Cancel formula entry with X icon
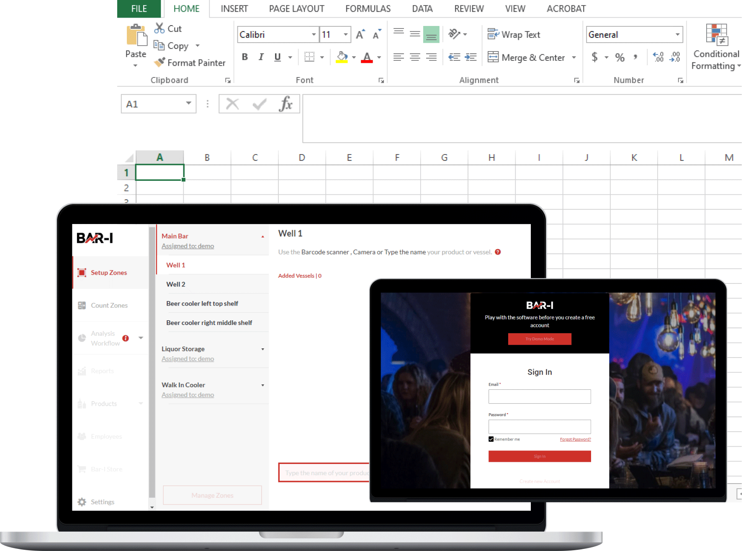This screenshot has height=551, width=756. point(232,104)
